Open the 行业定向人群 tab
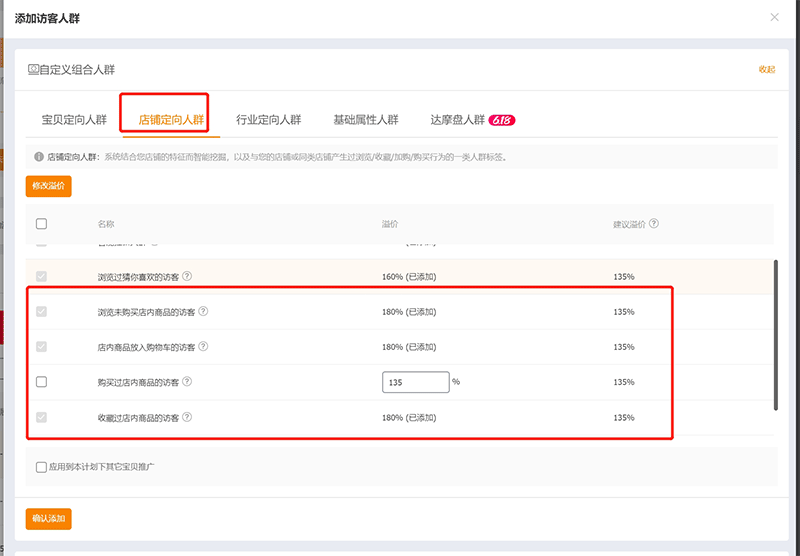Image resolution: width=800 pixels, height=556 pixels. (268, 120)
